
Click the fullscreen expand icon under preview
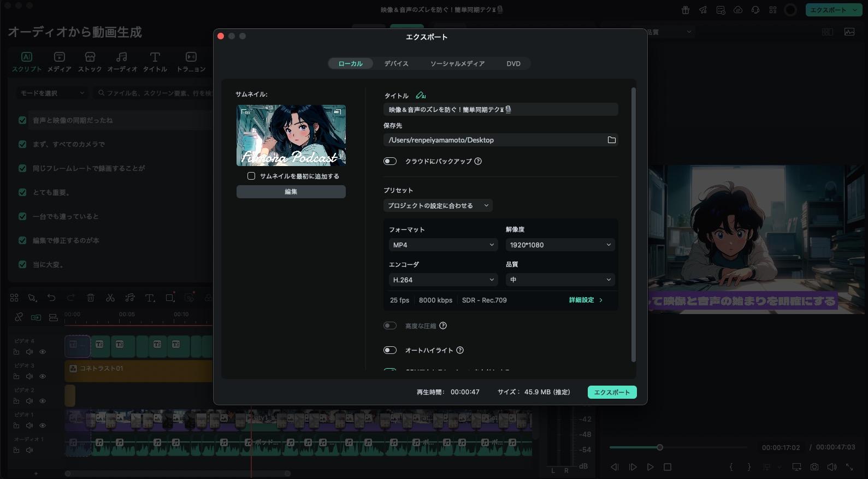(x=849, y=467)
